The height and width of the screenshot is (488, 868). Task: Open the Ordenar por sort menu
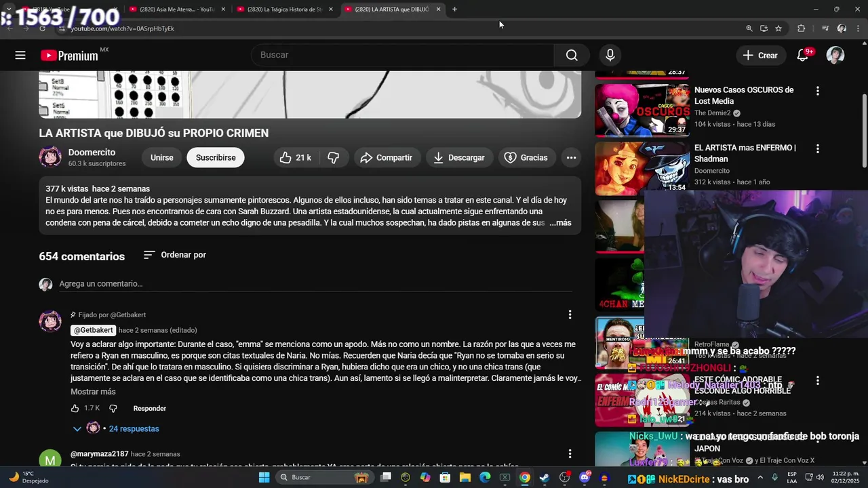coord(175,255)
